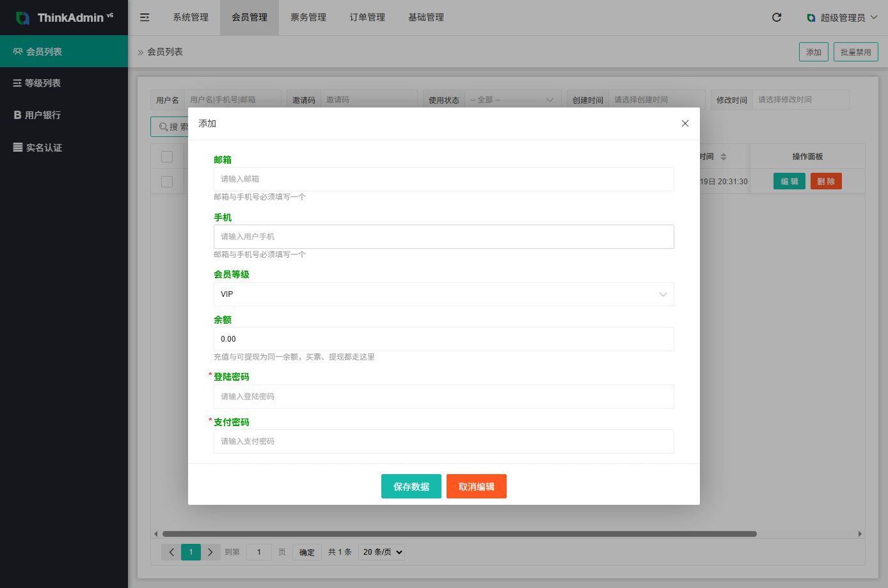Screen dimensions: 888x588
Task: Click the horizontal scrollbar left arrow
Action: (155, 534)
